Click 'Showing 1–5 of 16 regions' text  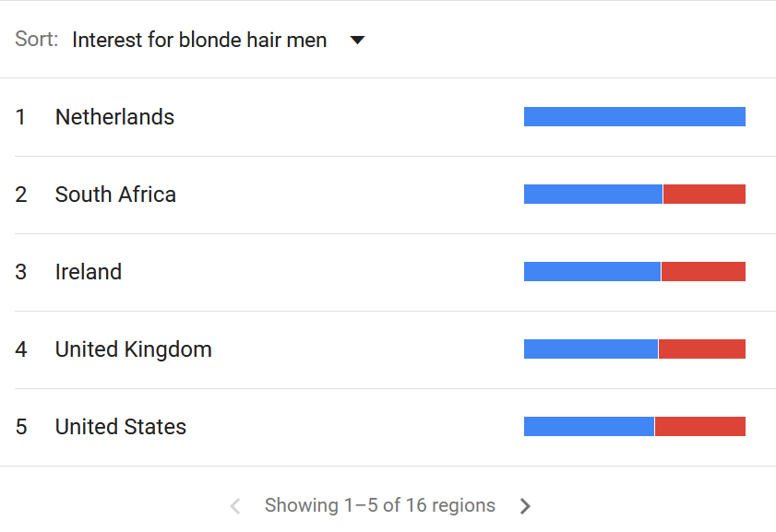coord(380,506)
